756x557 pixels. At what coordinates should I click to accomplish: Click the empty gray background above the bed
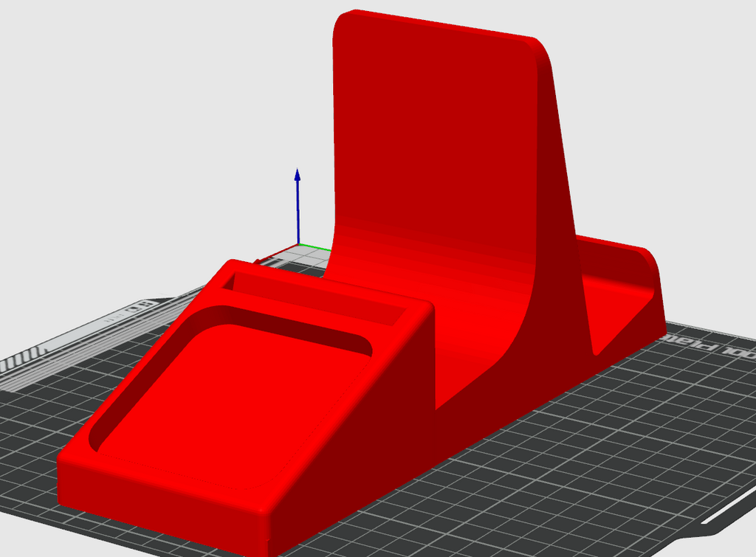(x=145, y=120)
